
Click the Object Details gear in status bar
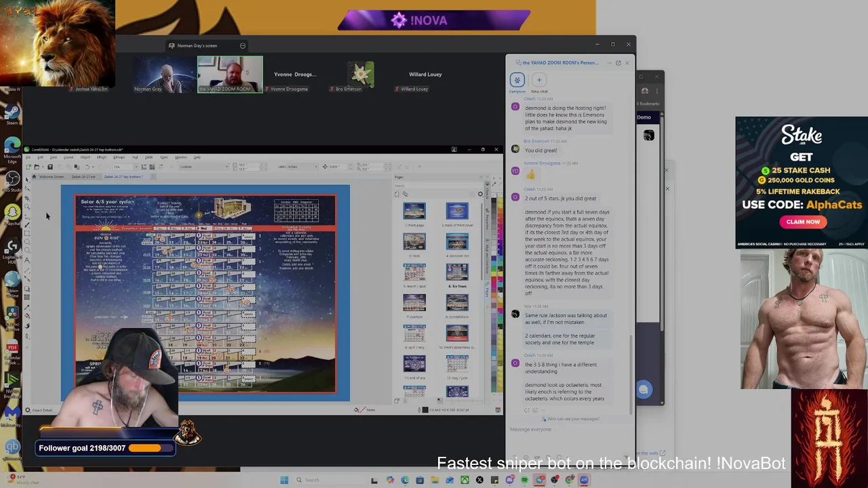pos(28,410)
